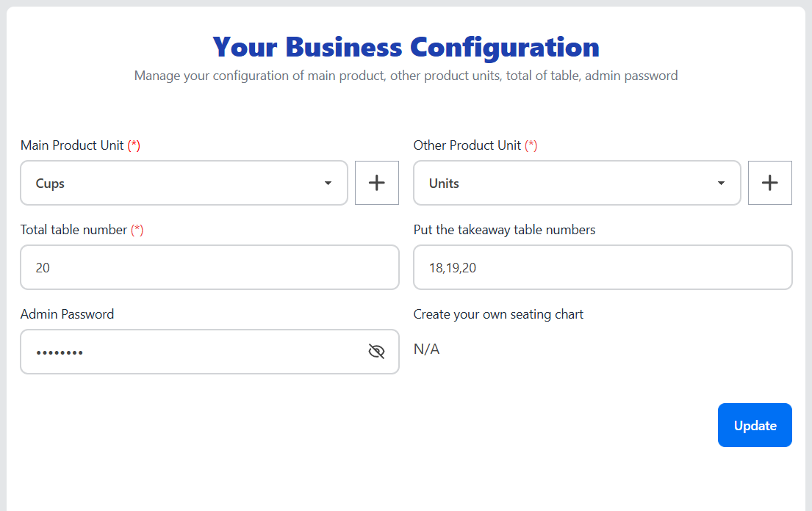This screenshot has width=812, height=511.
Task: Click the down arrow in the Cups dropdown
Action: pos(328,183)
